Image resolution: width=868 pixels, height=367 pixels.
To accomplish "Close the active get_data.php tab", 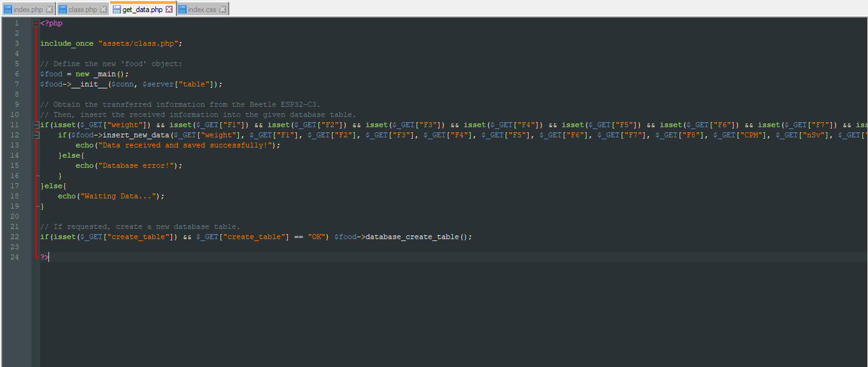I will tap(170, 10).
